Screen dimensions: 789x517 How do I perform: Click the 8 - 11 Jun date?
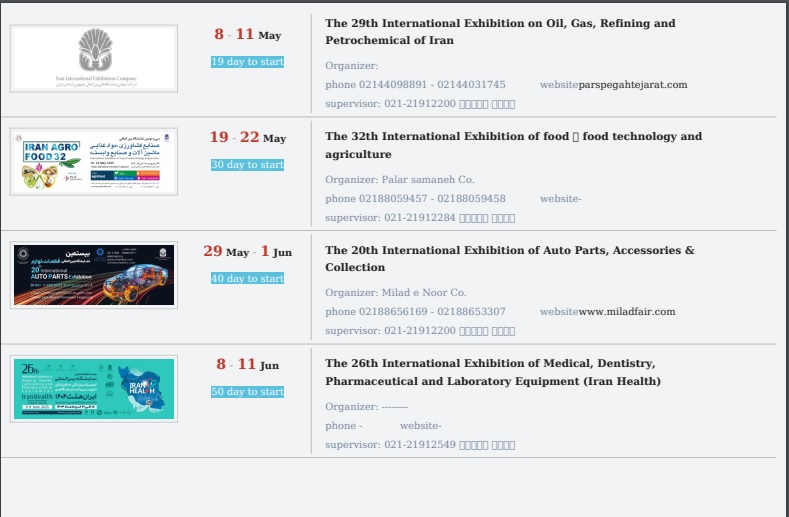pyautogui.click(x=247, y=365)
